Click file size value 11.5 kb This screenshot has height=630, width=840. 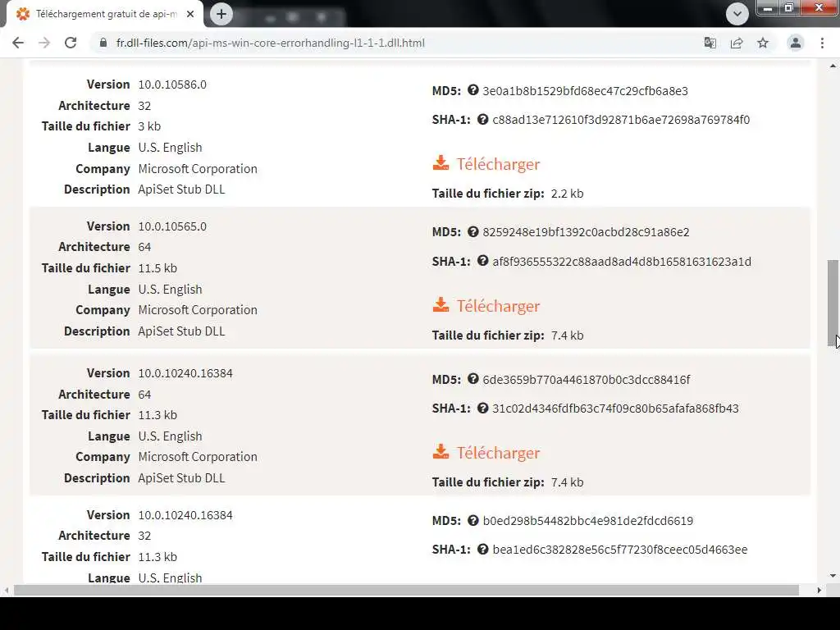[x=157, y=268]
